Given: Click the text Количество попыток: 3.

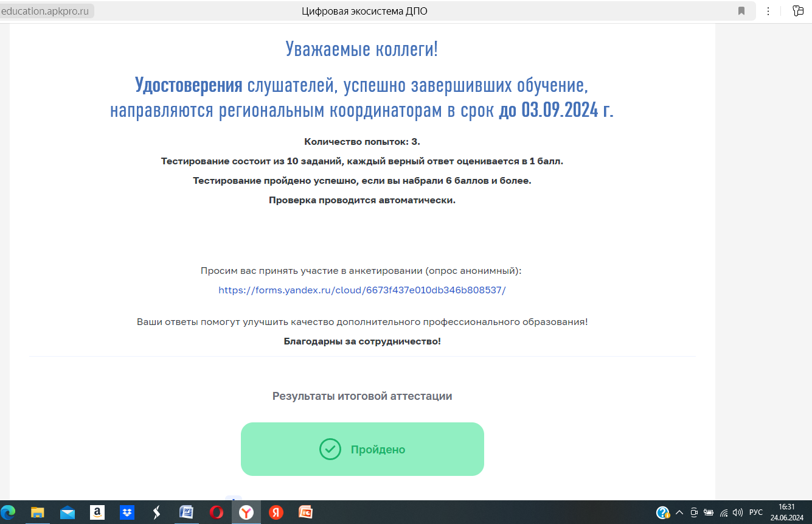Looking at the screenshot, I should (x=362, y=142).
